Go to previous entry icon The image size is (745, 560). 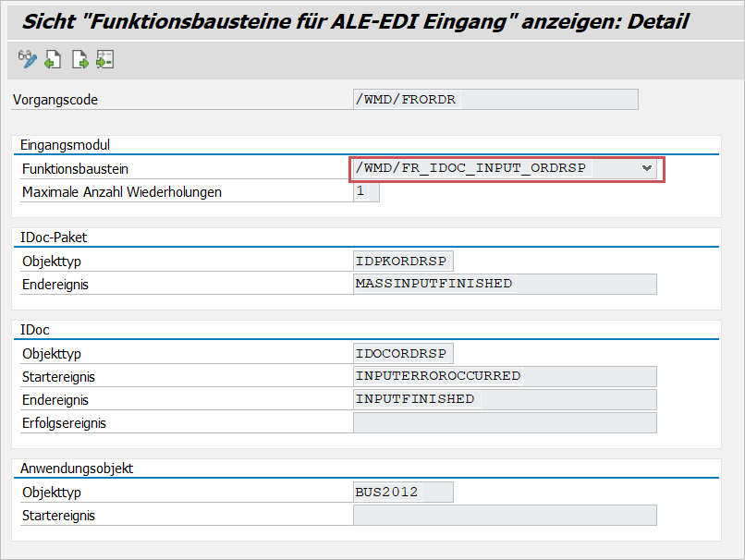(54, 61)
